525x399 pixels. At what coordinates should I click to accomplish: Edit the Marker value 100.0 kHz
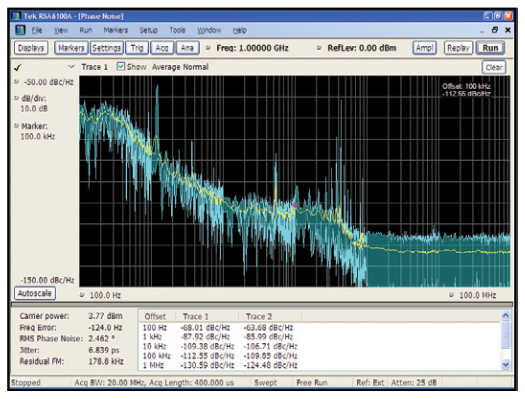pyautogui.click(x=38, y=136)
